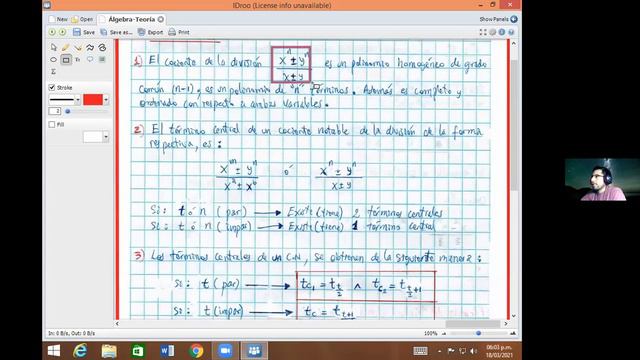The width and height of the screenshot is (640, 360).
Task: Click the redo arrow icon
Action: [62, 32]
